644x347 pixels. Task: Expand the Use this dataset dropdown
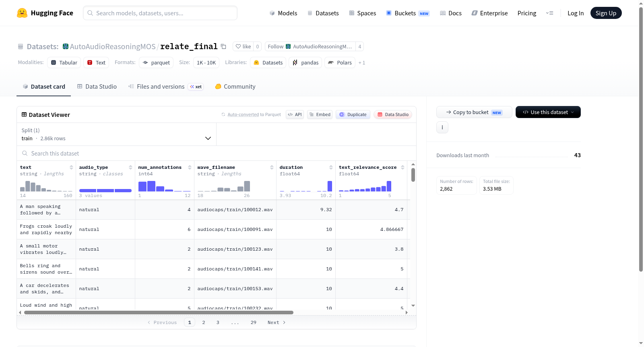coord(548,112)
